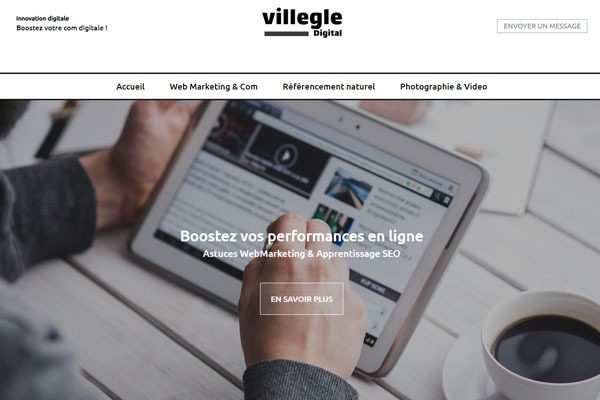Select the Photographie & Video menu
The height and width of the screenshot is (400, 600).
point(443,87)
